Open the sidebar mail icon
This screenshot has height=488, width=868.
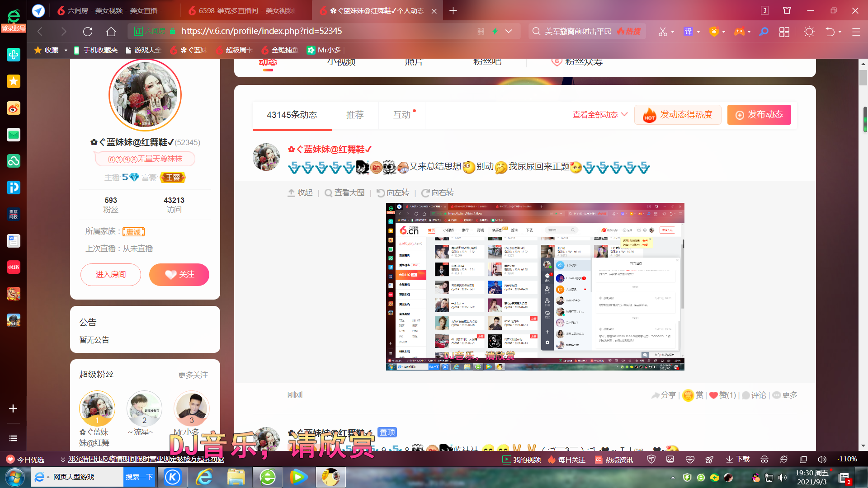14,135
